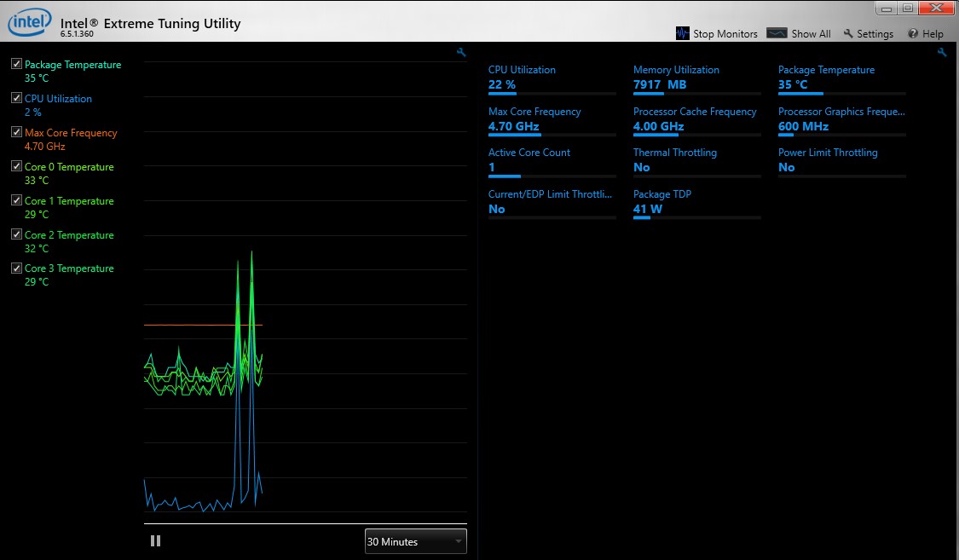959x560 pixels.
Task: Click the Package Temperature legend label
Action: click(72, 65)
